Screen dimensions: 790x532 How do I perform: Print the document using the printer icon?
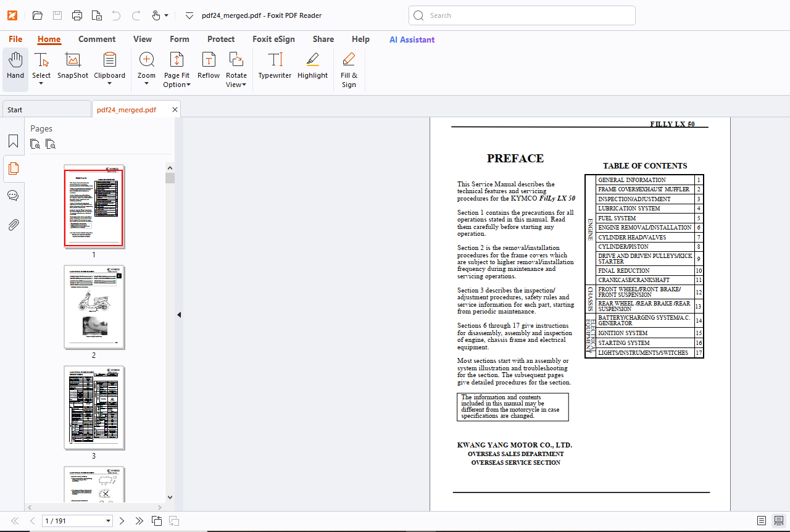click(x=77, y=15)
